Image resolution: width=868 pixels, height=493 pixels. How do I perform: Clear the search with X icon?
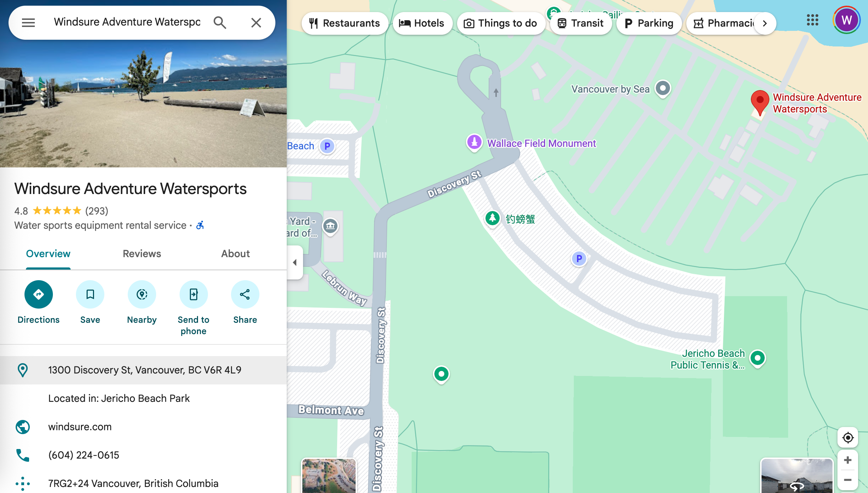(256, 23)
